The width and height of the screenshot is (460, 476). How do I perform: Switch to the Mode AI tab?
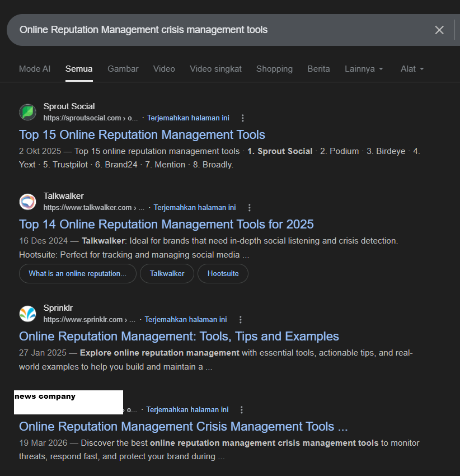point(35,69)
